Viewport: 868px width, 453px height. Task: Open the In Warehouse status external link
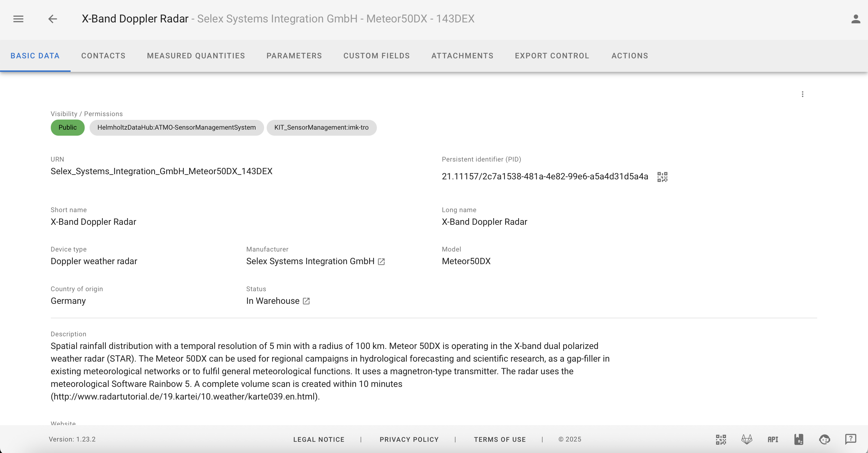306,301
